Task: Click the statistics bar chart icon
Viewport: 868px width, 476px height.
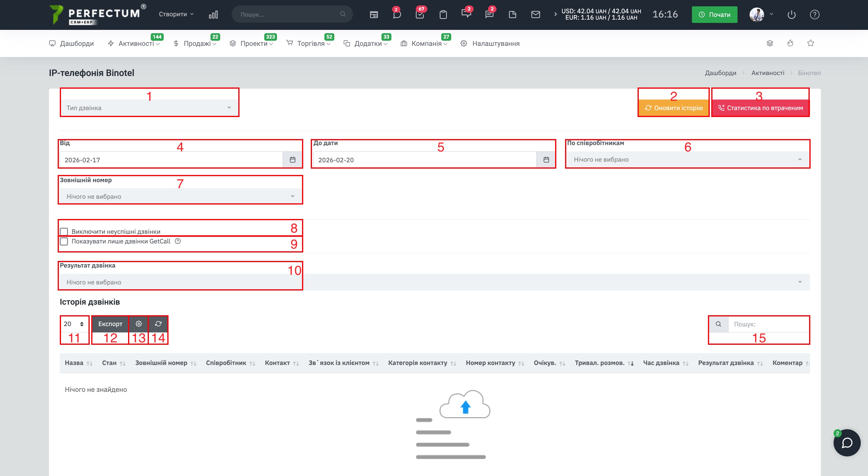Action: coord(213,14)
